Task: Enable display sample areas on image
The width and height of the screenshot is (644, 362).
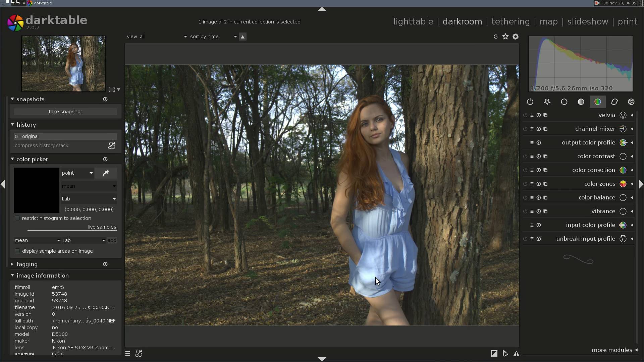Action: coord(17,251)
